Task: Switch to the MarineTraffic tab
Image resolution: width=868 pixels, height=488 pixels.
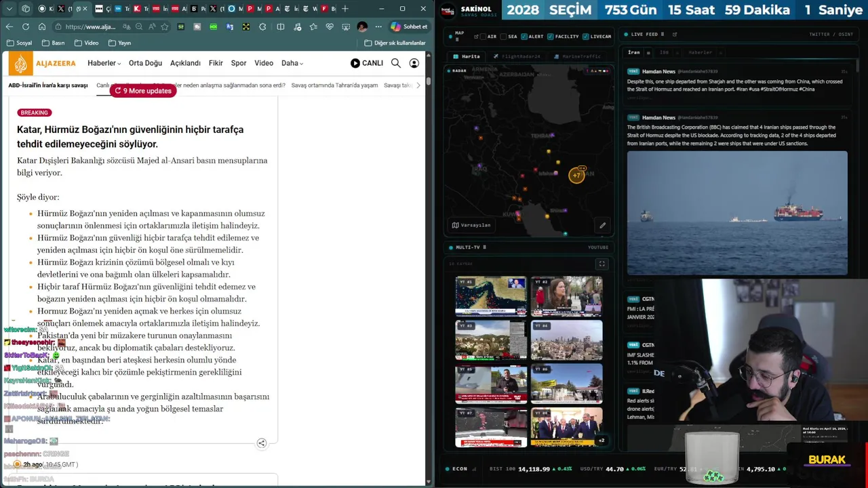Action: pos(577,56)
